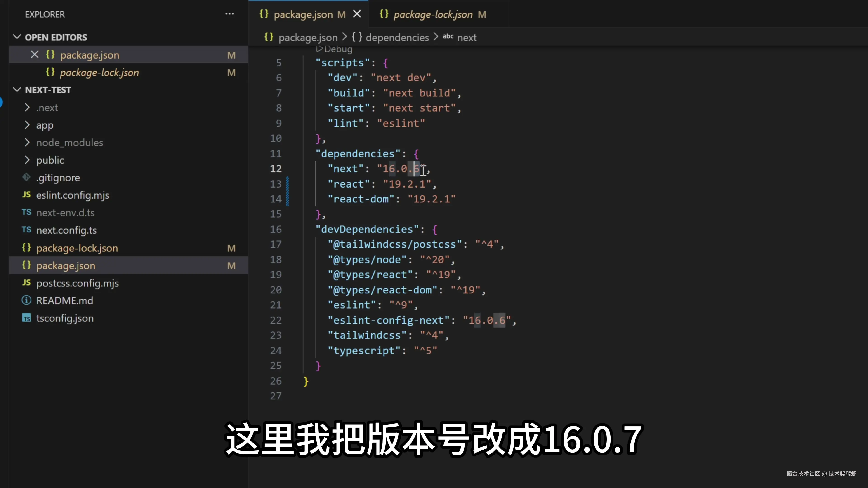Expand the node_modules folder
The height and width of the screenshot is (488, 868).
coord(27,143)
